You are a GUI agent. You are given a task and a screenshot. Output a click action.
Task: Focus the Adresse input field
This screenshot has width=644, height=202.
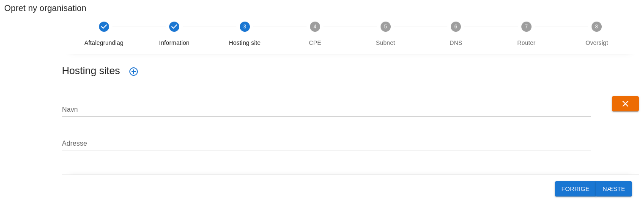click(x=326, y=144)
